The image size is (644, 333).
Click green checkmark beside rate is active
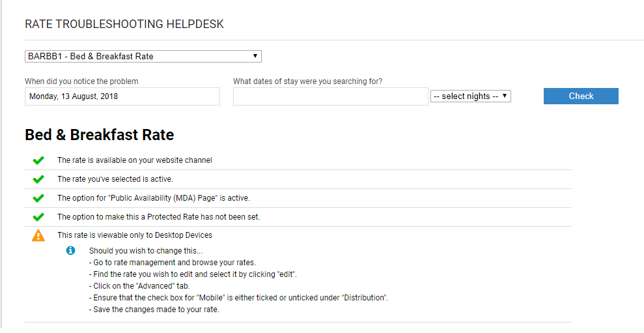click(x=38, y=179)
